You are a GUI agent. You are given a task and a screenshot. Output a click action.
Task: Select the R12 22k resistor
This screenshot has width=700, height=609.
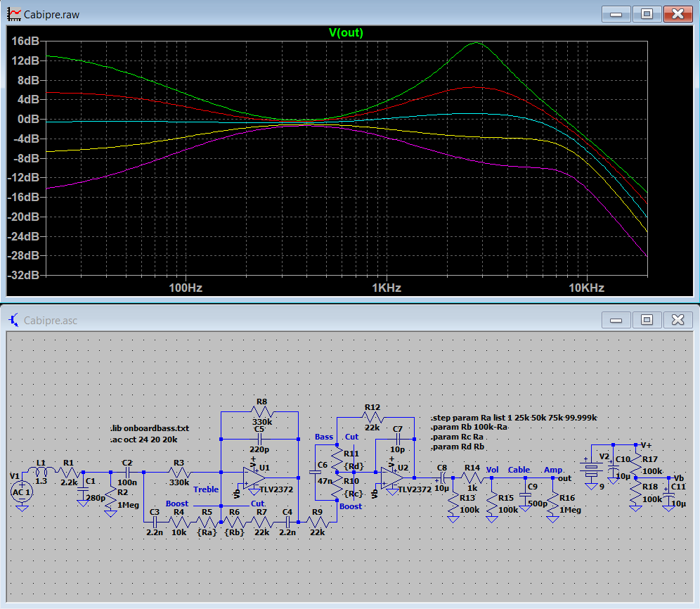click(372, 417)
